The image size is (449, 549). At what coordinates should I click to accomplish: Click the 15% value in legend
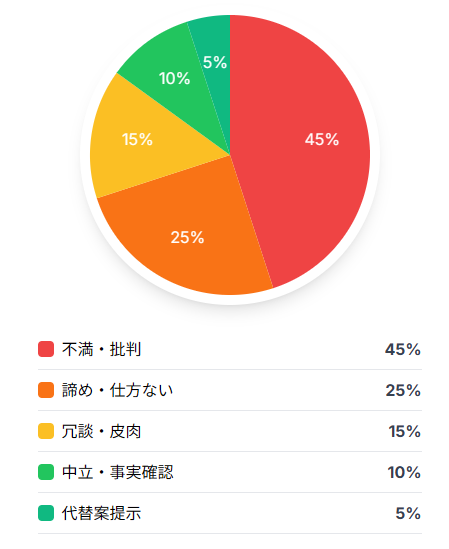pos(405,431)
